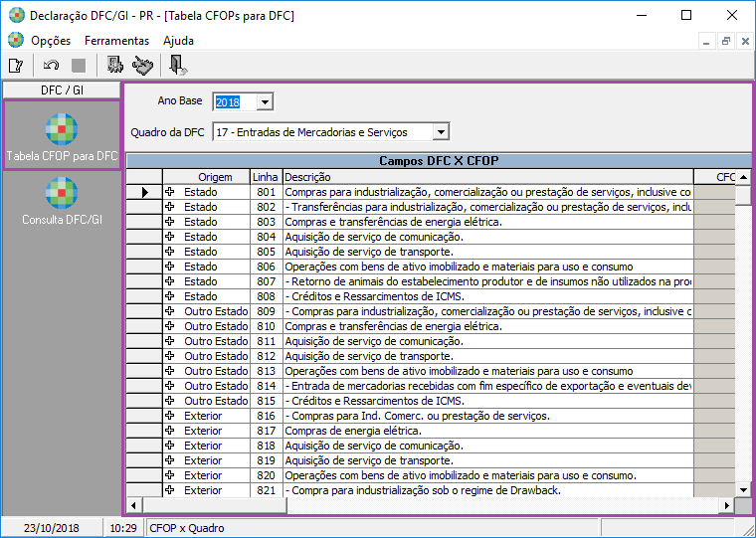Minimize the inner MDI child window
Screen dimensions: 756x538
click(706, 42)
